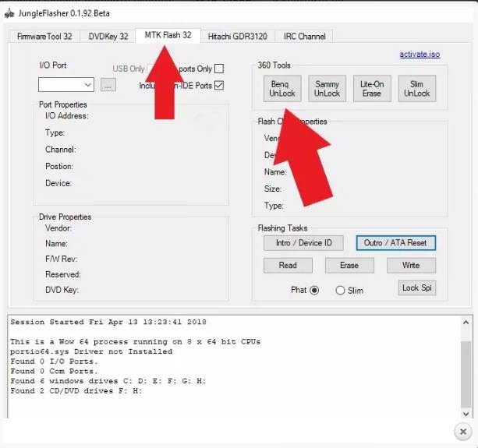478x448 pixels.
Task: Select the Phat radio button
Action: click(x=314, y=291)
